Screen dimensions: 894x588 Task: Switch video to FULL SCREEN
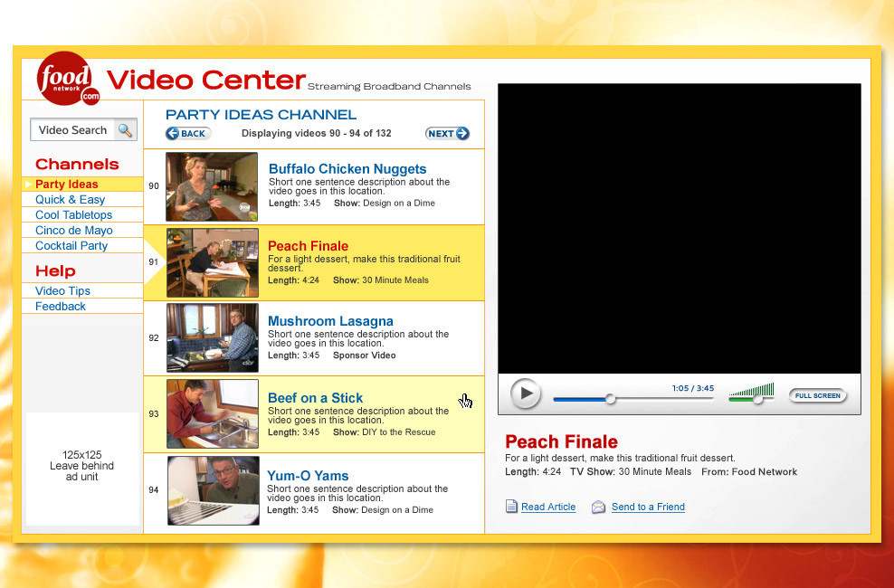click(818, 395)
